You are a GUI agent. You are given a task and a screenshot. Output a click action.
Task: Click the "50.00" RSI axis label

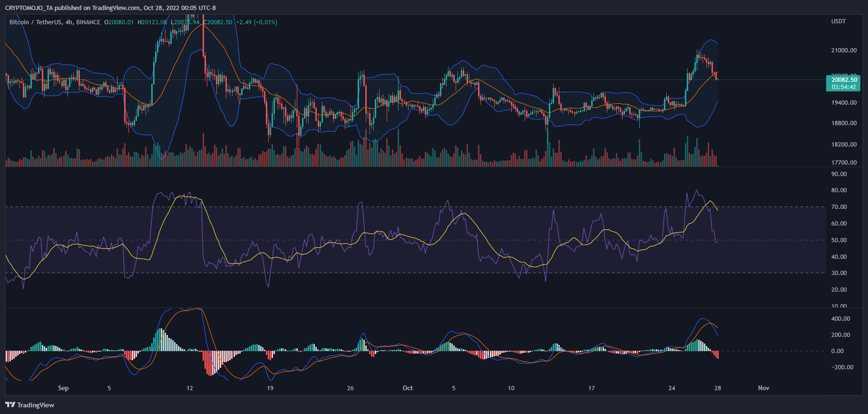click(839, 240)
